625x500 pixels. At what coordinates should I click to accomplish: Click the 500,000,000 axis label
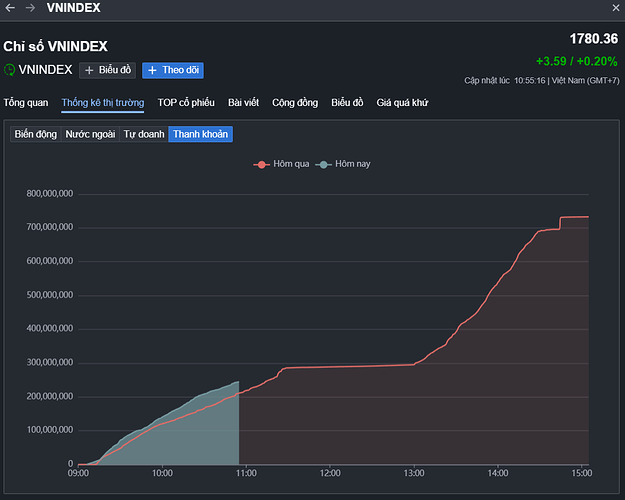[x=50, y=295]
